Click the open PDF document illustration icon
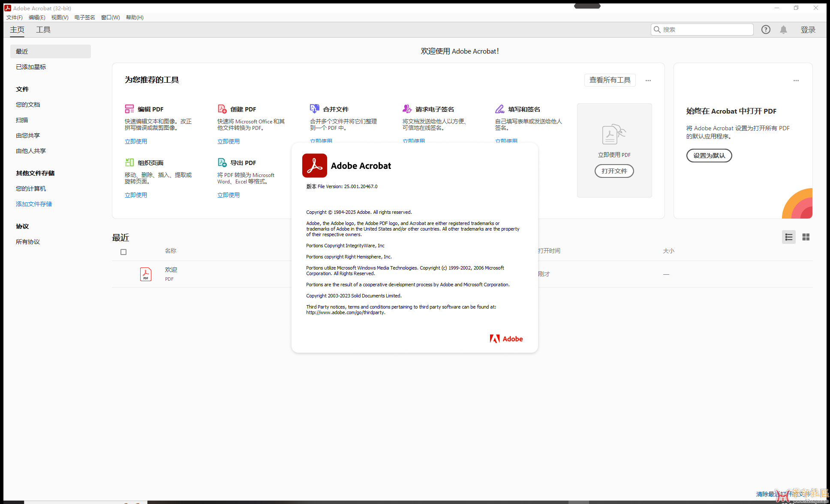The image size is (830, 504). (614, 134)
